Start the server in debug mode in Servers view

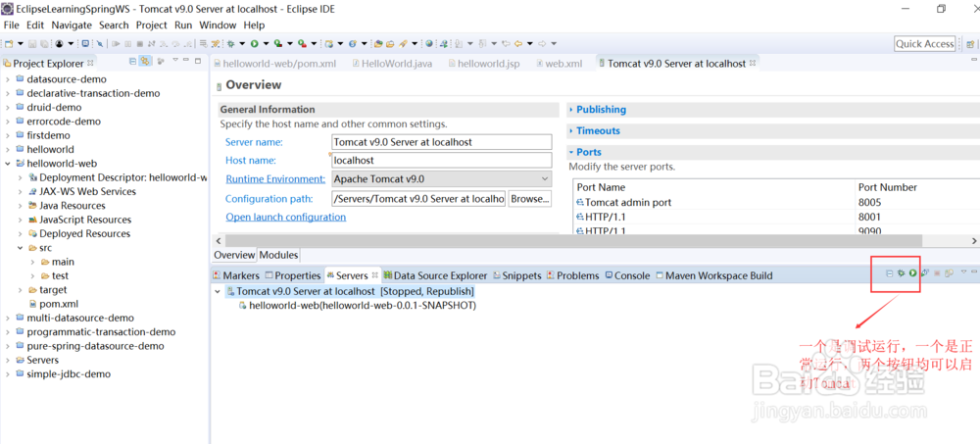click(902, 273)
